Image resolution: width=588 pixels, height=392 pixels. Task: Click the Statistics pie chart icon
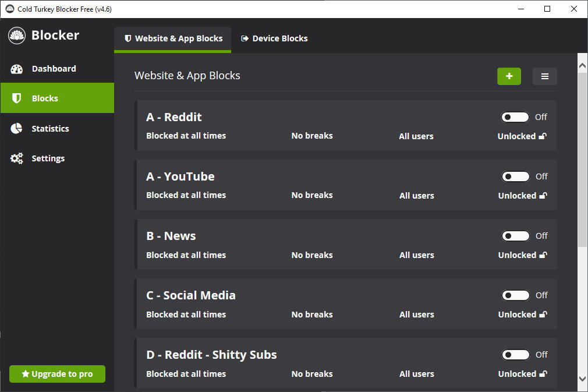16,128
